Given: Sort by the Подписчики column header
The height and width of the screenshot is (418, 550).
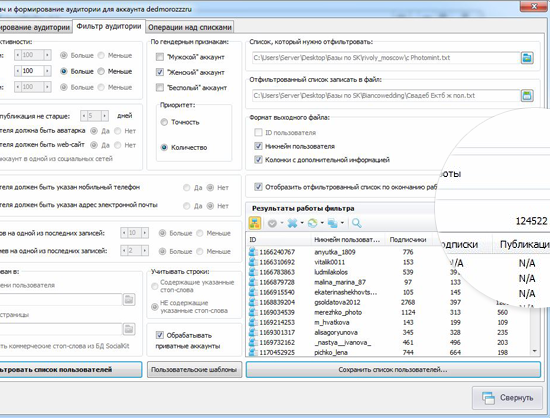Looking at the screenshot, I should [x=408, y=240].
